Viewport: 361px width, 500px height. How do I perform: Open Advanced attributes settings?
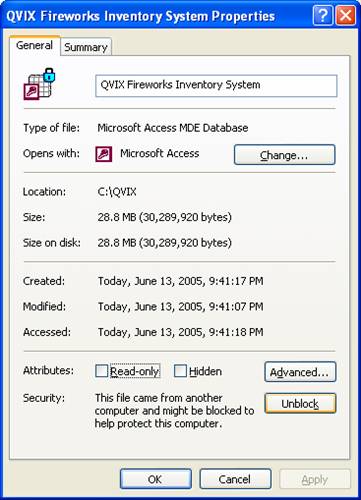pyautogui.click(x=300, y=372)
